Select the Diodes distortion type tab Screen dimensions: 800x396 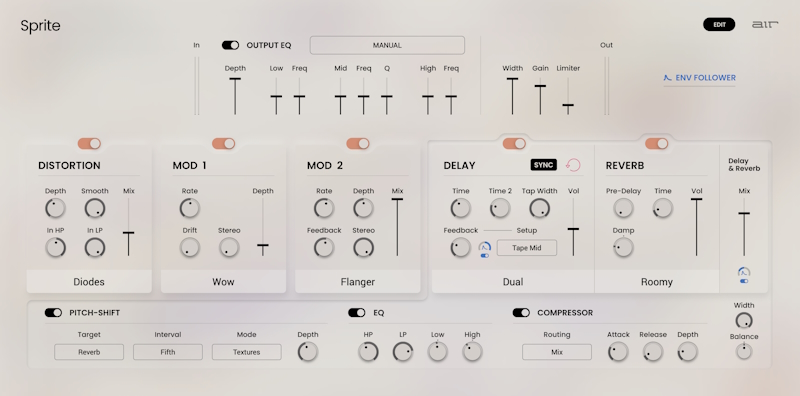pyautogui.click(x=89, y=282)
